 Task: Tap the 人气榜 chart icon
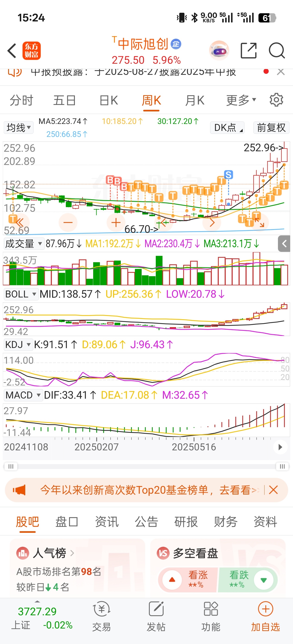pyautogui.click(x=22, y=553)
